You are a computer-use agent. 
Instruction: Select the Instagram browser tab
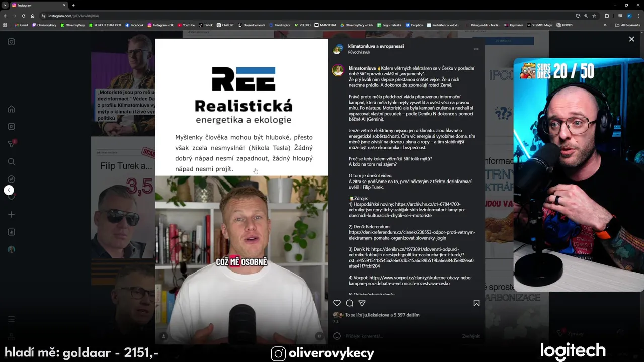coord(39,5)
